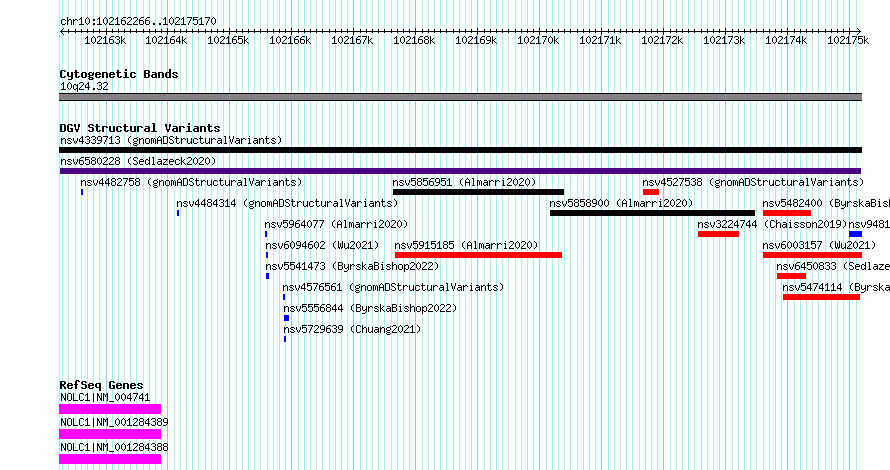The width and height of the screenshot is (890, 470).
Task: Click the DGV Structural Variants track title
Action: coord(140,128)
